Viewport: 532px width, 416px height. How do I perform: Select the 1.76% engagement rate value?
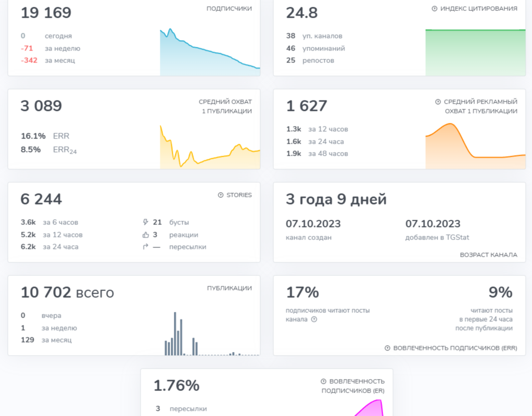point(176,386)
